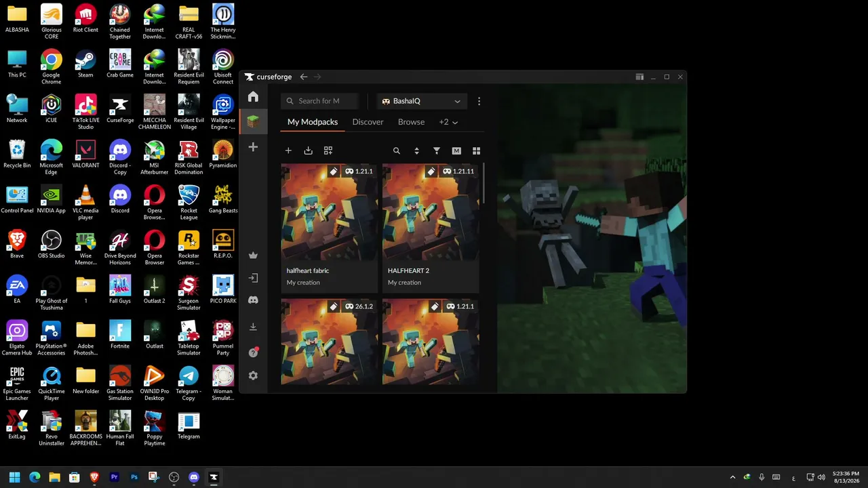
Task: Select the Google Chrome desktop icon
Action: (x=51, y=67)
